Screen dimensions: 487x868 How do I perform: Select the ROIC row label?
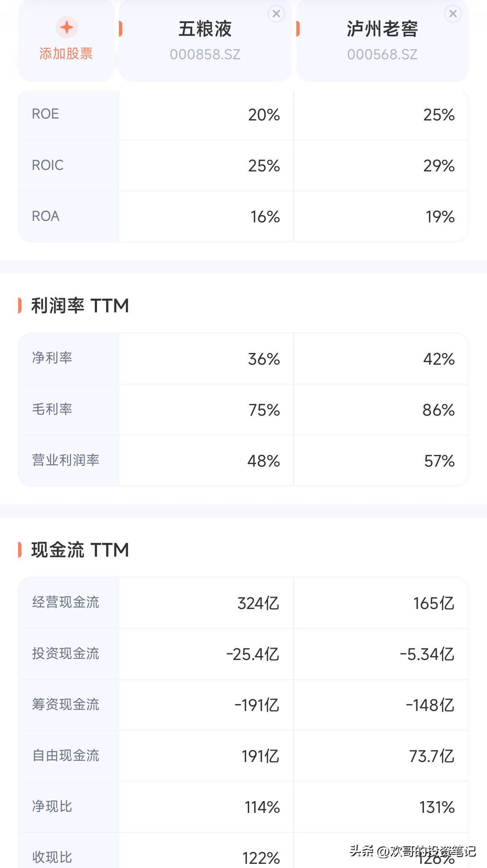pos(48,165)
